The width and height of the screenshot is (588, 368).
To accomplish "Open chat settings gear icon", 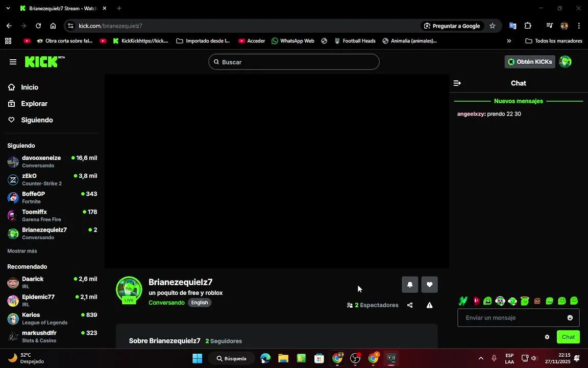I will (x=547, y=337).
